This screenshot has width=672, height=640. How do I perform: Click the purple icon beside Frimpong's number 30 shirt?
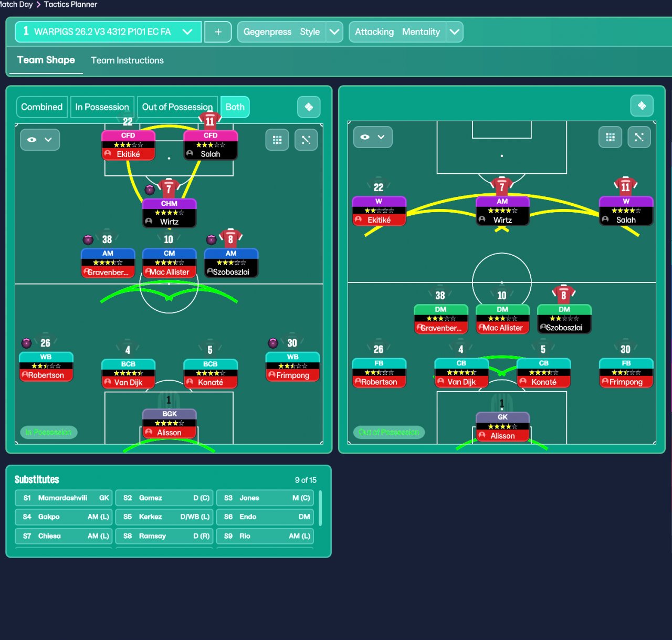272,343
